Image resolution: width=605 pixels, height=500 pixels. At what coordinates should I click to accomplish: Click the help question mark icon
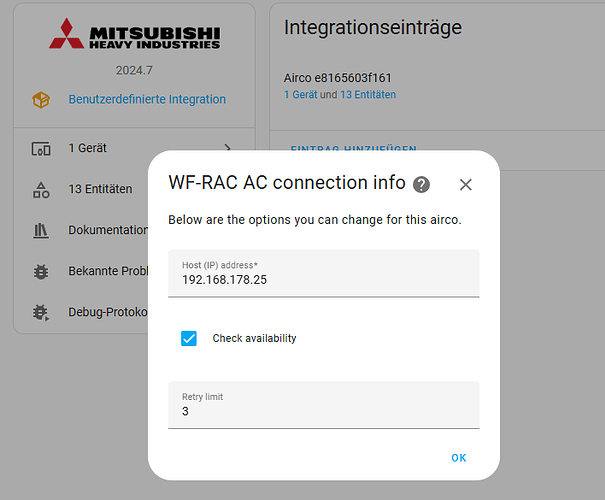point(421,184)
